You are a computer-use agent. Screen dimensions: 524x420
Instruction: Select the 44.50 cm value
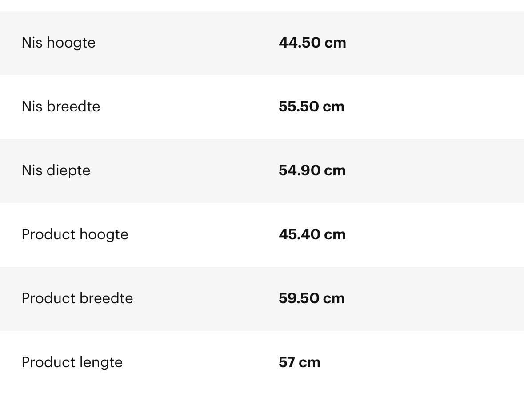coord(312,43)
